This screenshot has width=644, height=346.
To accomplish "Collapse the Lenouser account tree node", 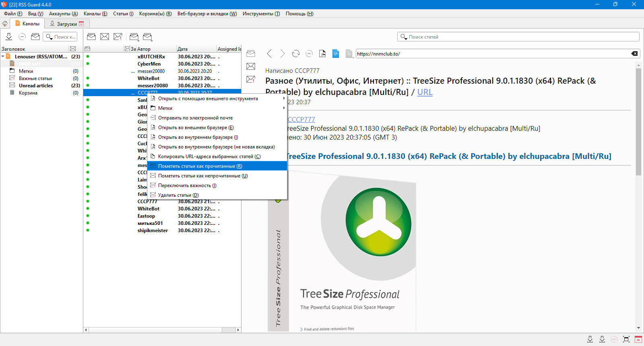I will tap(3, 57).
